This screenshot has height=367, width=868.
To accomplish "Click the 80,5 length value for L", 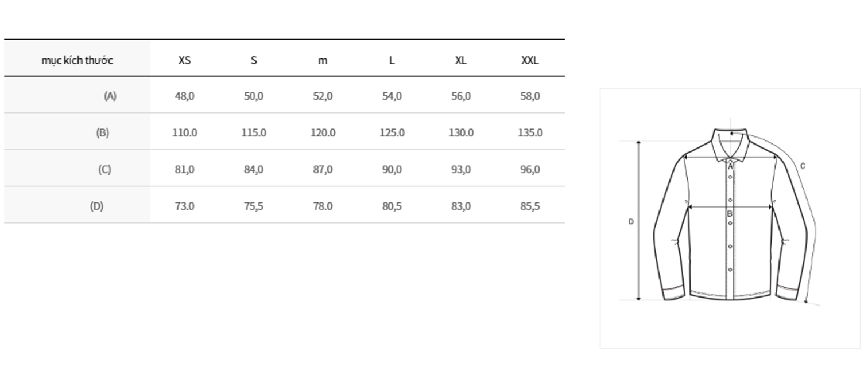I will coord(392,206).
